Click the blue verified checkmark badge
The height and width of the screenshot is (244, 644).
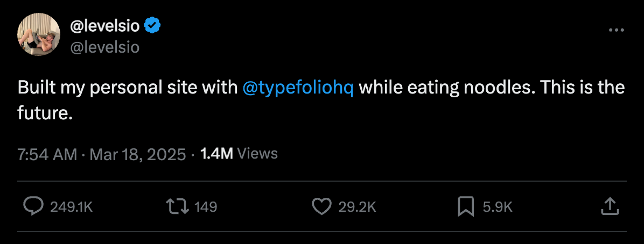click(x=153, y=27)
